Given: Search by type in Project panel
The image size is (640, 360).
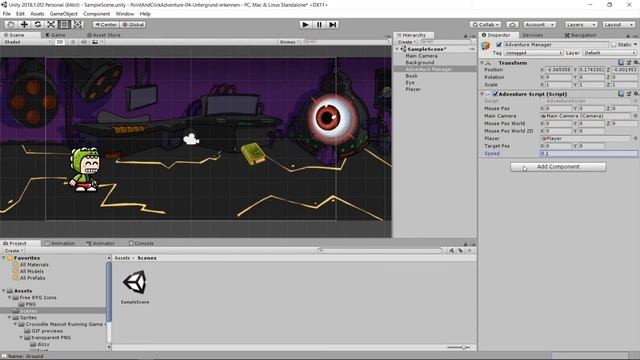Looking at the screenshot, I should pyautogui.click(x=452, y=250).
